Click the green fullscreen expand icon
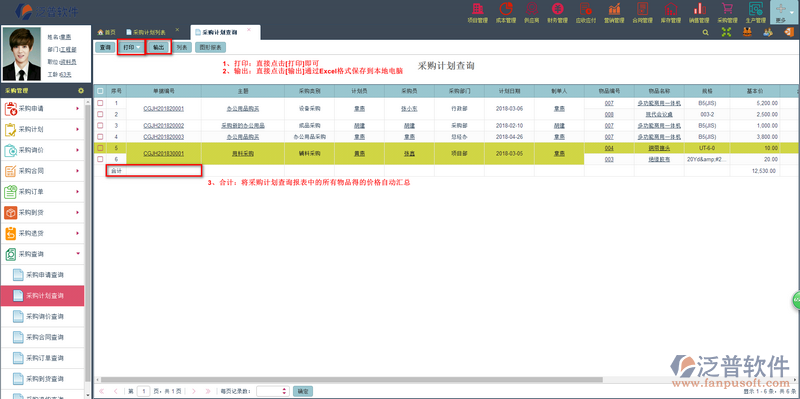 (x=726, y=32)
